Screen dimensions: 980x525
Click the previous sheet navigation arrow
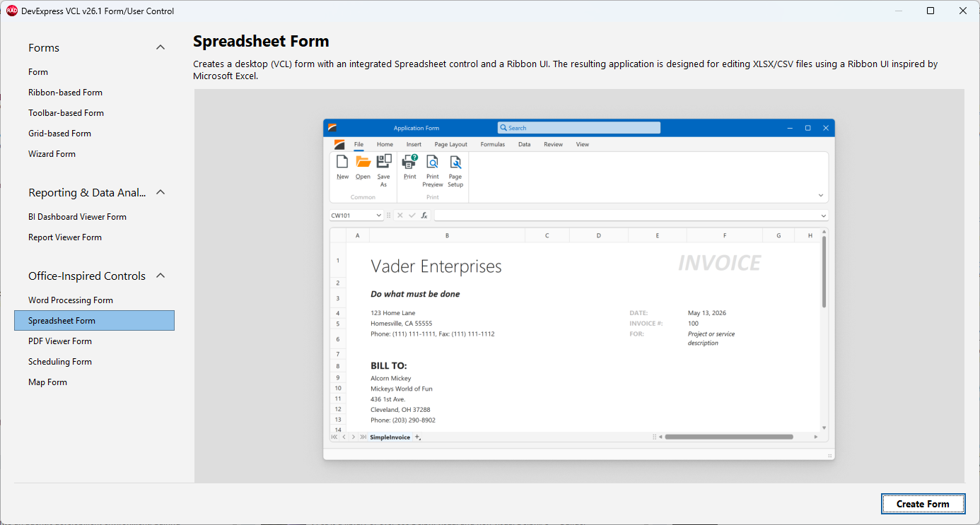click(x=344, y=437)
